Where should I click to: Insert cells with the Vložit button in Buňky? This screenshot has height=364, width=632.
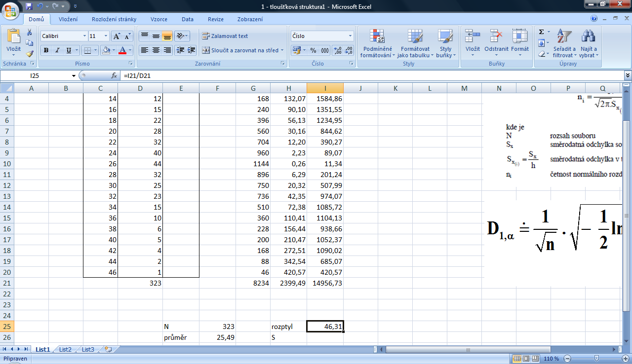point(473,43)
